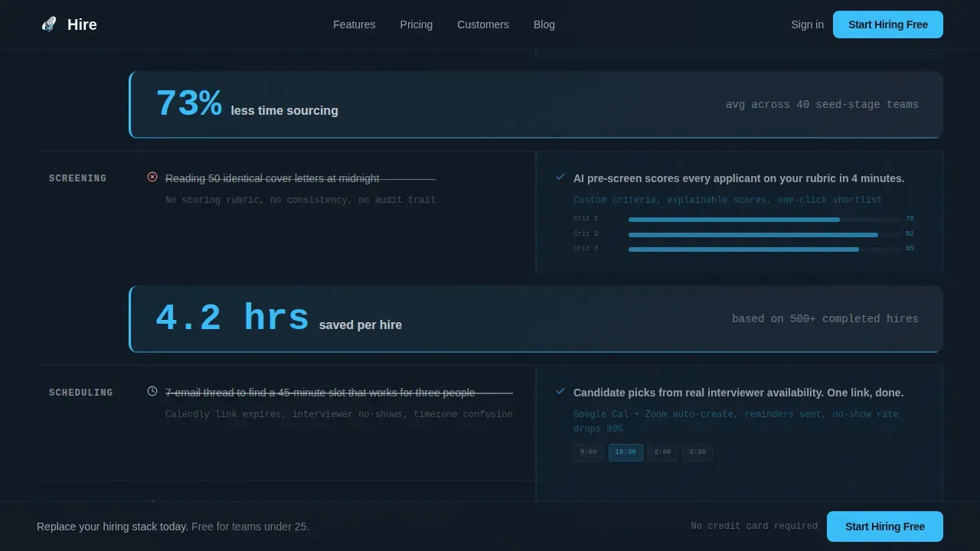Click 'Calendly link expires' description text
This screenshot has height=551, width=980.
(339, 414)
